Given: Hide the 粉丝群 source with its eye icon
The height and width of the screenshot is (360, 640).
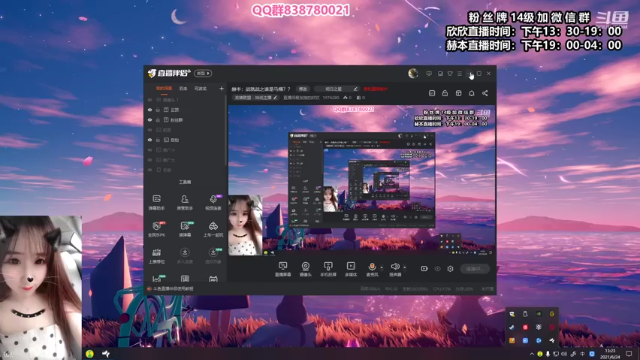Looking at the screenshot, I should pos(150,120).
